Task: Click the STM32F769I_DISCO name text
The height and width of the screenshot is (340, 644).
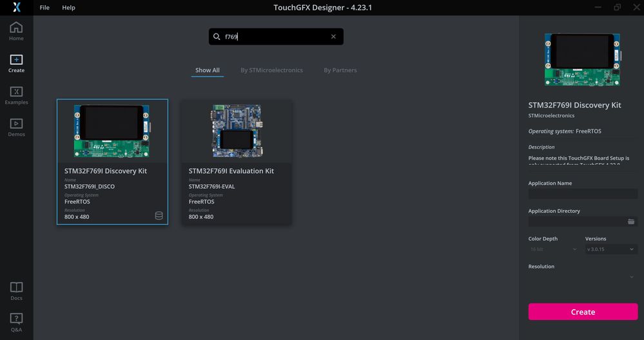Action: click(x=90, y=186)
